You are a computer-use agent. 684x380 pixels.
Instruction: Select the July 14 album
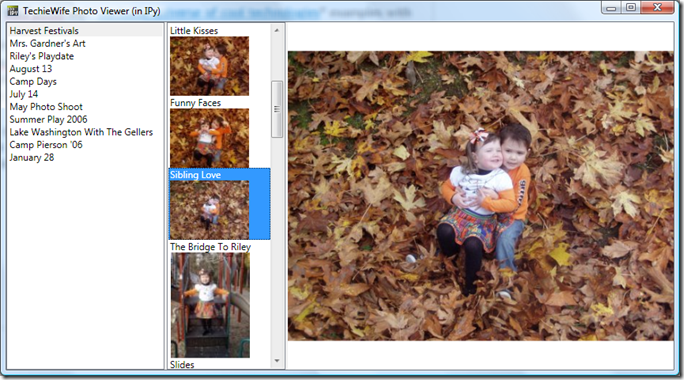pos(24,94)
